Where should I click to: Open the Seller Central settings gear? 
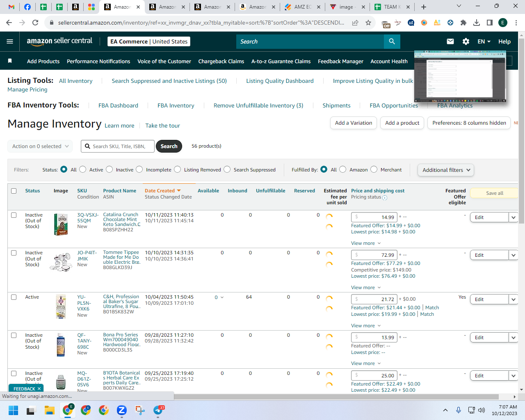[x=466, y=41]
